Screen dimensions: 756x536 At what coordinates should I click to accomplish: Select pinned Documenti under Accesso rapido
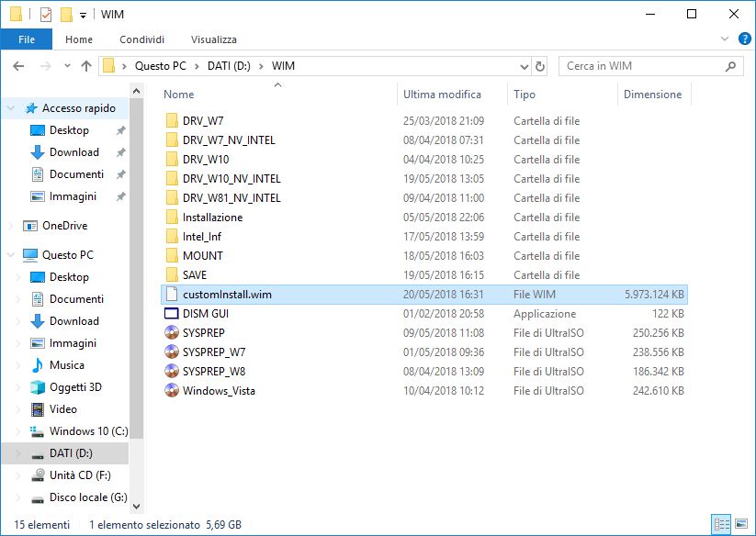76,174
